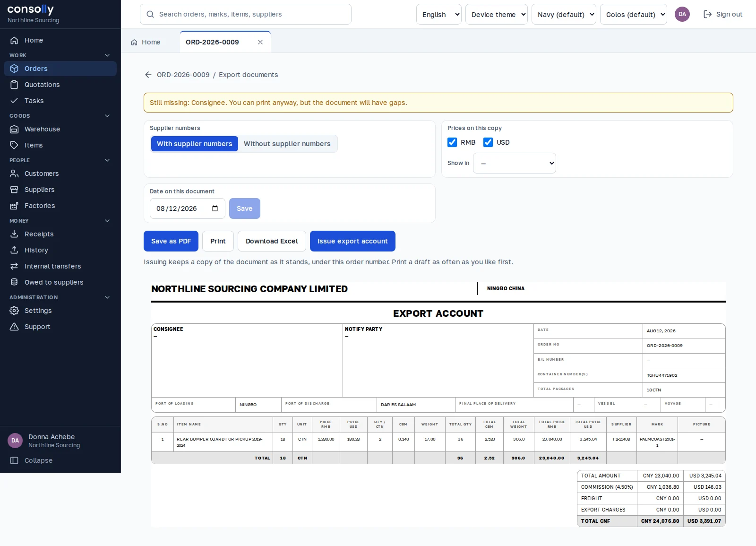Viewport: 756px width, 546px height.
Task: Click supplier code F2-11408
Action: pyautogui.click(x=621, y=439)
